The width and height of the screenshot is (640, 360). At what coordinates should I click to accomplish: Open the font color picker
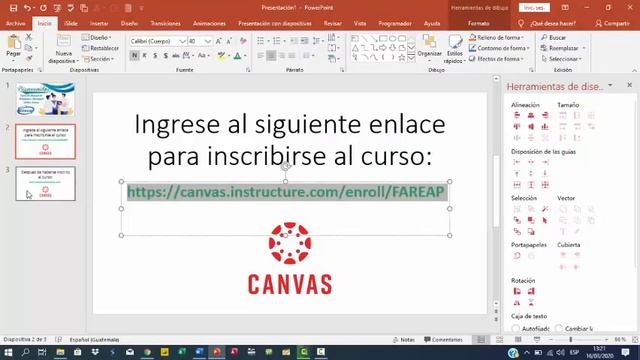coord(239,56)
